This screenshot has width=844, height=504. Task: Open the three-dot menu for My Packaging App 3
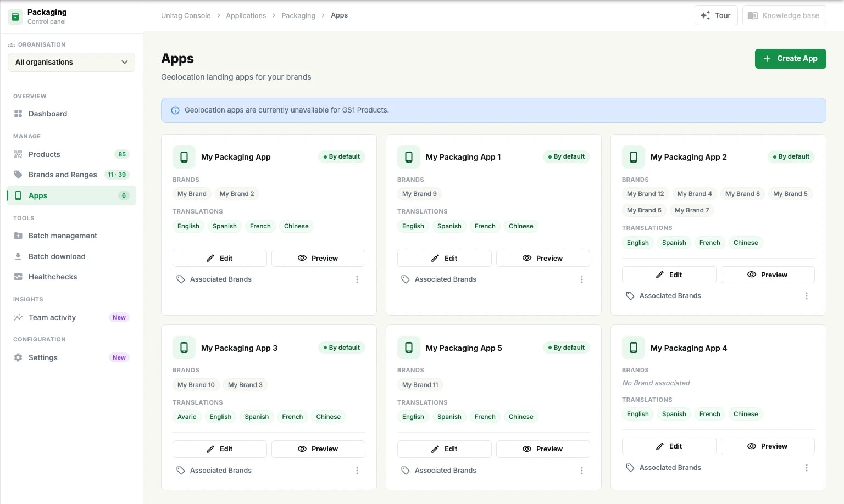[x=357, y=471]
